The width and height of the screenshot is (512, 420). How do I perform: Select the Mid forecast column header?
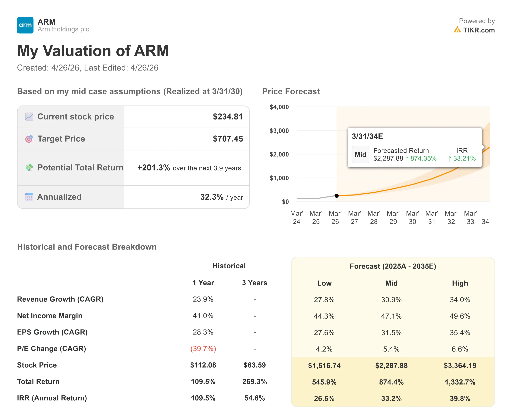point(391,283)
